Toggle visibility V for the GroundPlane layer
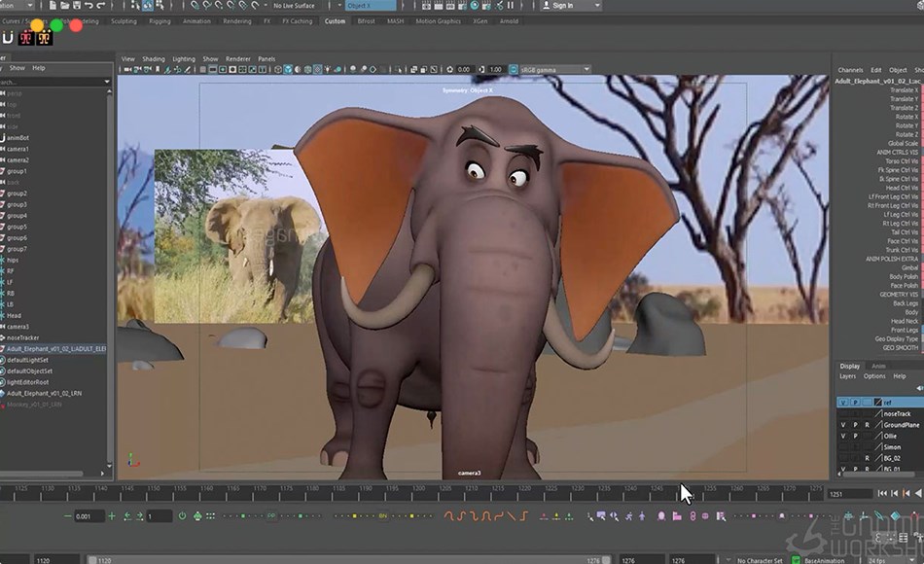 pos(843,425)
